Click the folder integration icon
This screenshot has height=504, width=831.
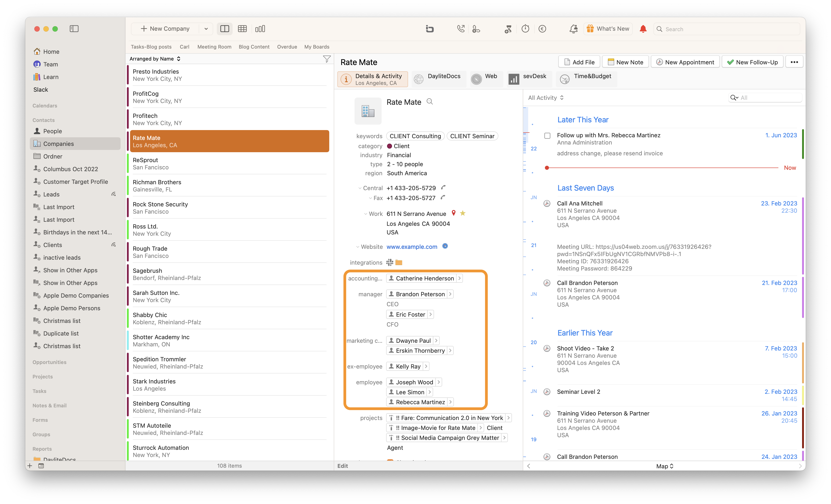pos(399,262)
